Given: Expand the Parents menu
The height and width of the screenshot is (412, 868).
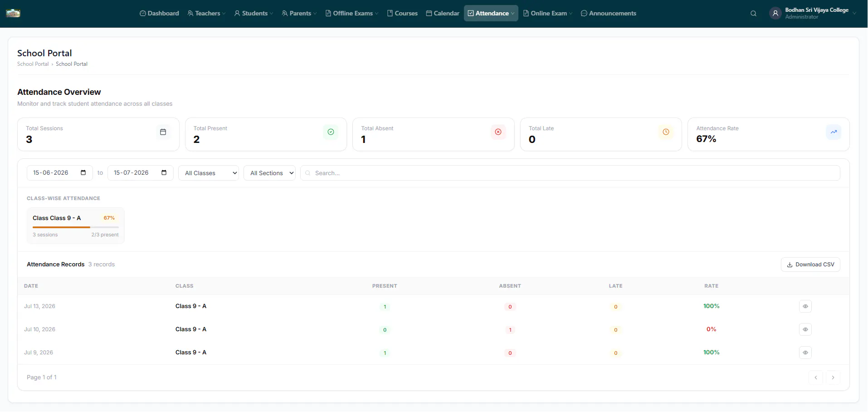Looking at the screenshot, I should (299, 14).
